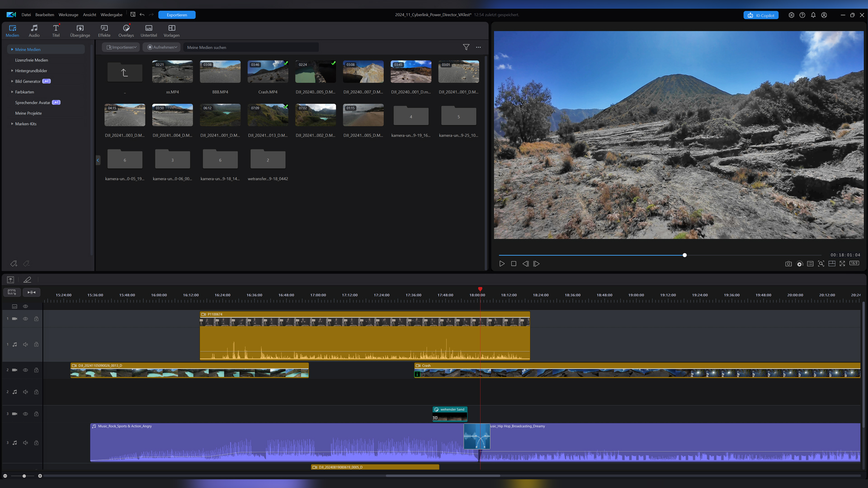This screenshot has width=868, height=488.
Task: Click the snapshot camera icon in preview
Action: (788, 264)
